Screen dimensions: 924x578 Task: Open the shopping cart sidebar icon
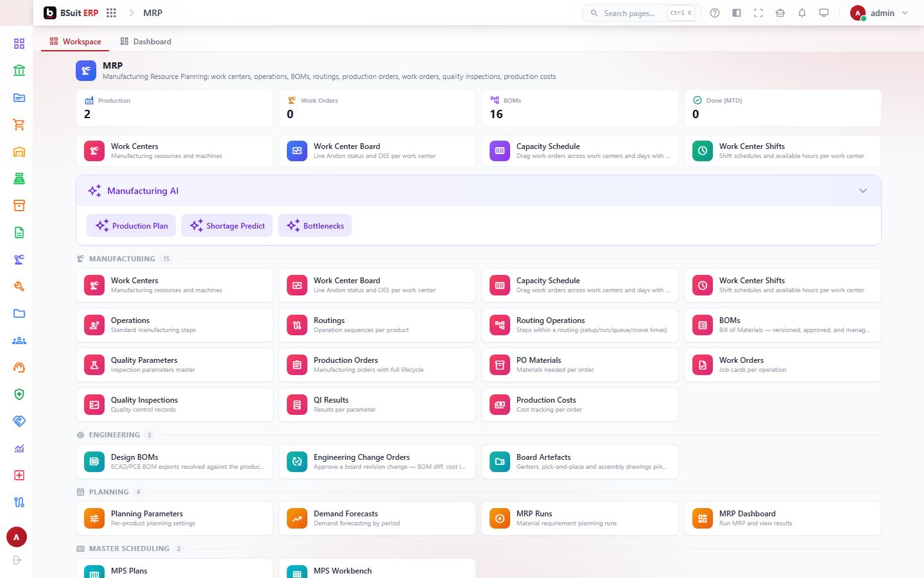tap(19, 125)
